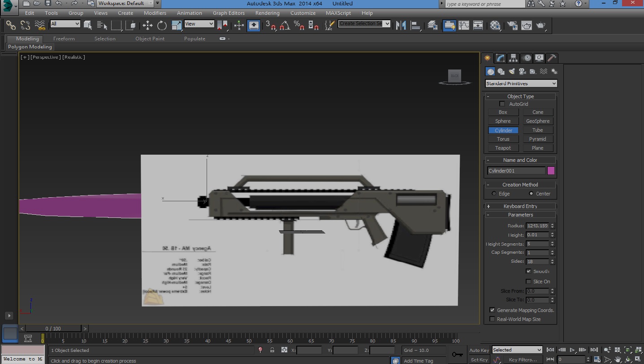Open the key filter Selected dropdown

(517, 350)
